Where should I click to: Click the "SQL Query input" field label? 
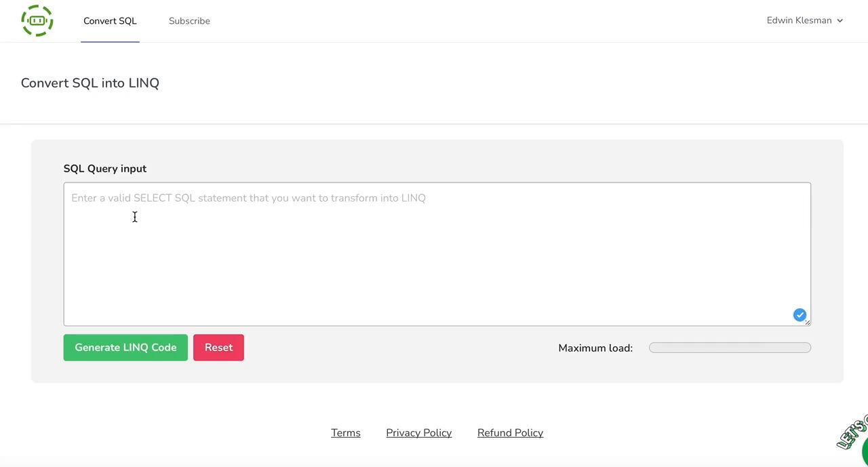pos(105,168)
